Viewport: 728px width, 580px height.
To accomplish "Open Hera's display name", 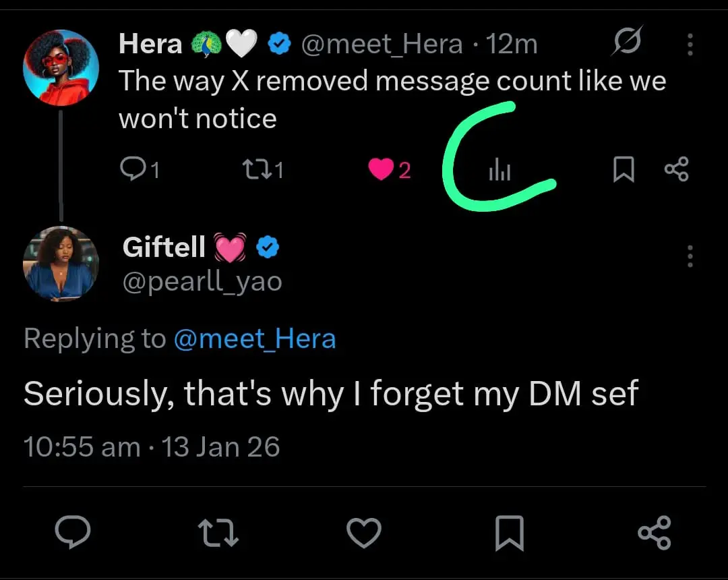I will coord(150,45).
